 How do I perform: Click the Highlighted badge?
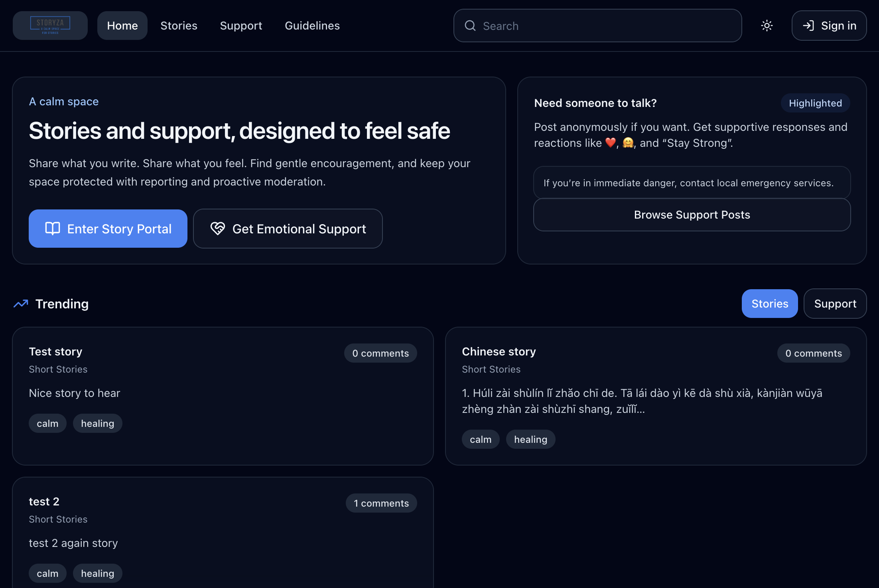815,103
